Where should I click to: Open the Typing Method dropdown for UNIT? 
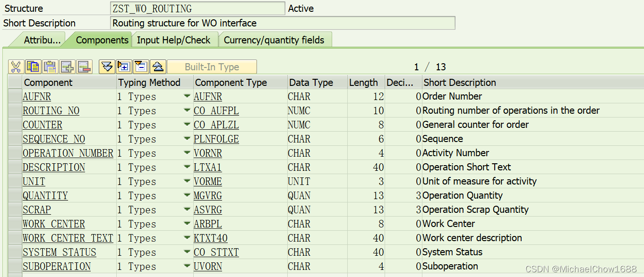click(188, 181)
